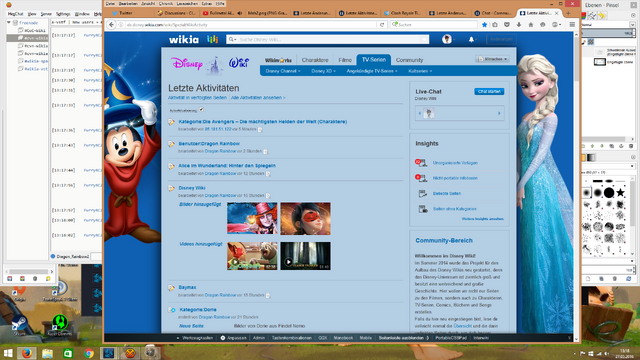Screen dimensions: 640x360
Task: Open the Mad Hatter image thumbnail
Action: point(252,218)
